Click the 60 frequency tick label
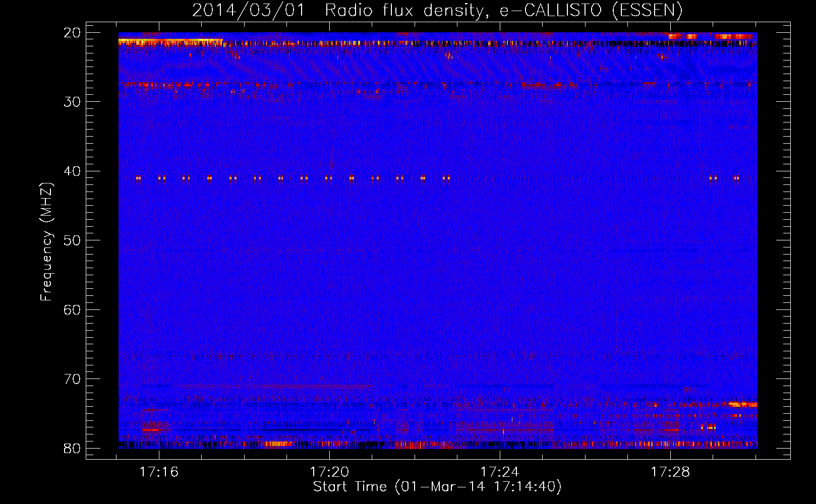The height and width of the screenshot is (504, 816). click(x=72, y=309)
